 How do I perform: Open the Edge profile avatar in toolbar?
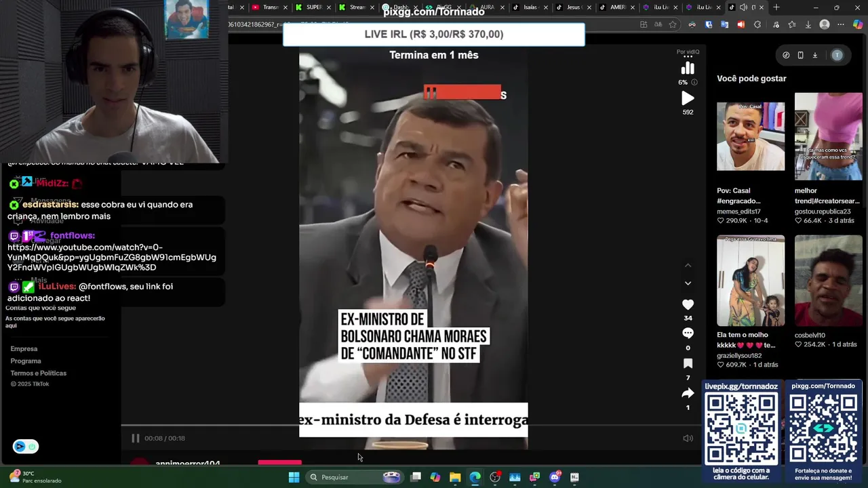[x=825, y=24]
